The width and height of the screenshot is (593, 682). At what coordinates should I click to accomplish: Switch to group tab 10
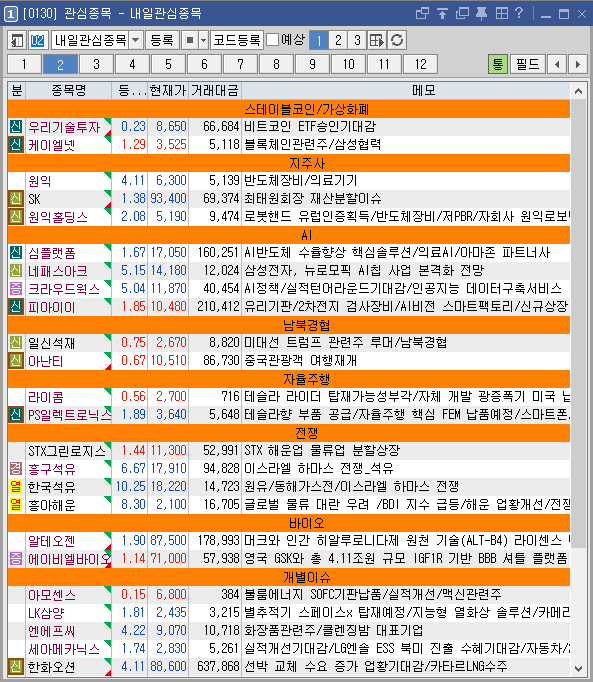(x=348, y=64)
